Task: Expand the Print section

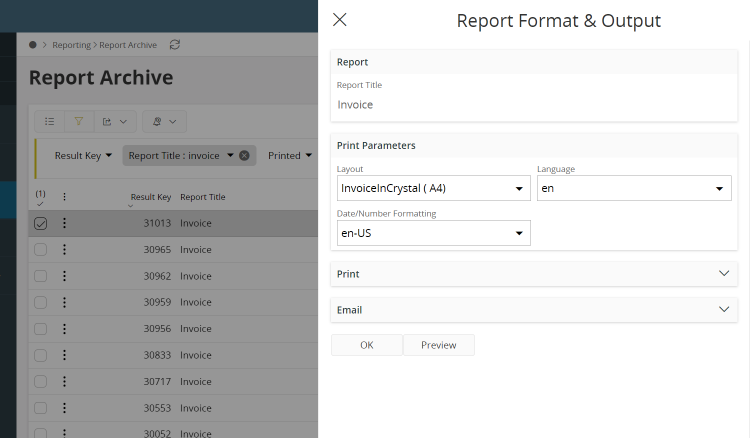Action: (533, 274)
